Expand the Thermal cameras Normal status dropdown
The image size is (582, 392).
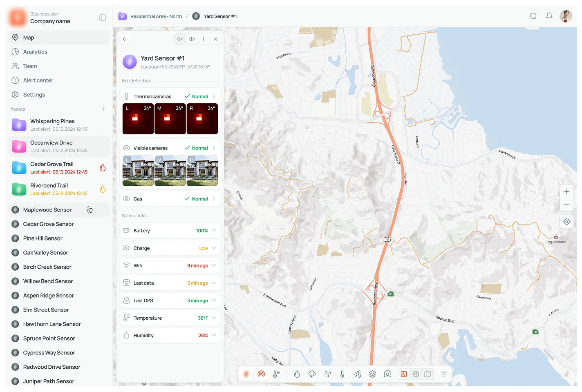(214, 96)
